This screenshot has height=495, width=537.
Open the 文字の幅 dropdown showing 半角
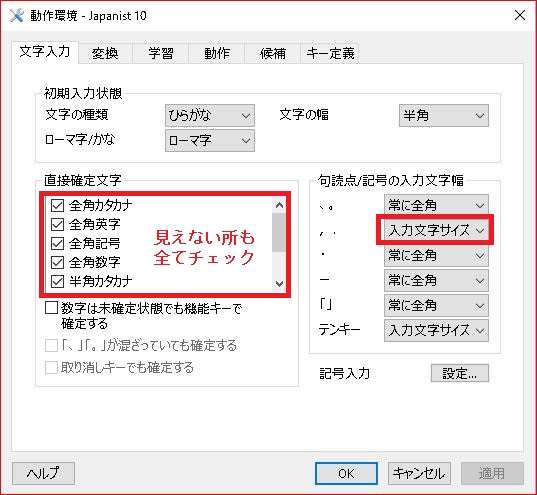click(444, 115)
